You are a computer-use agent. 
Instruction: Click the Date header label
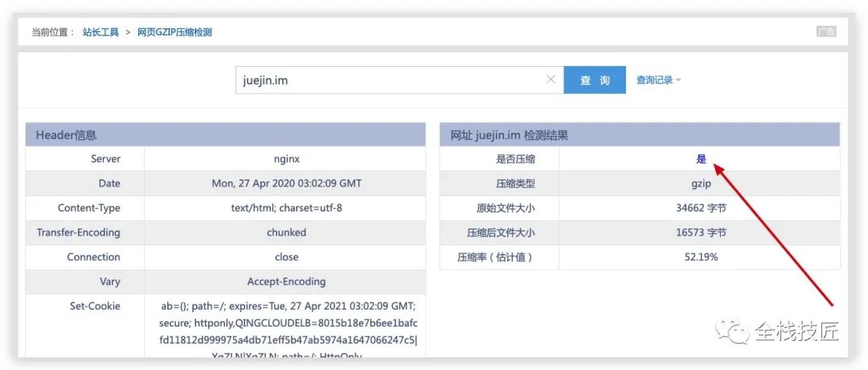(x=108, y=183)
